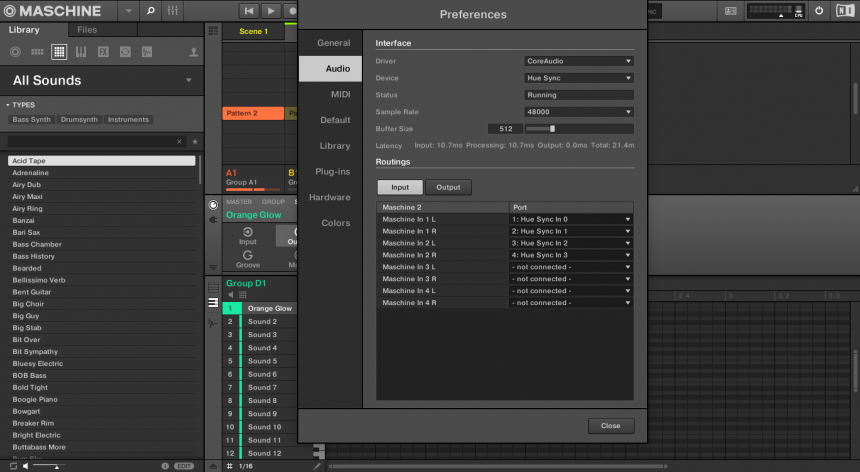
Task: Open the Hardware preferences tab
Action: [x=330, y=197]
